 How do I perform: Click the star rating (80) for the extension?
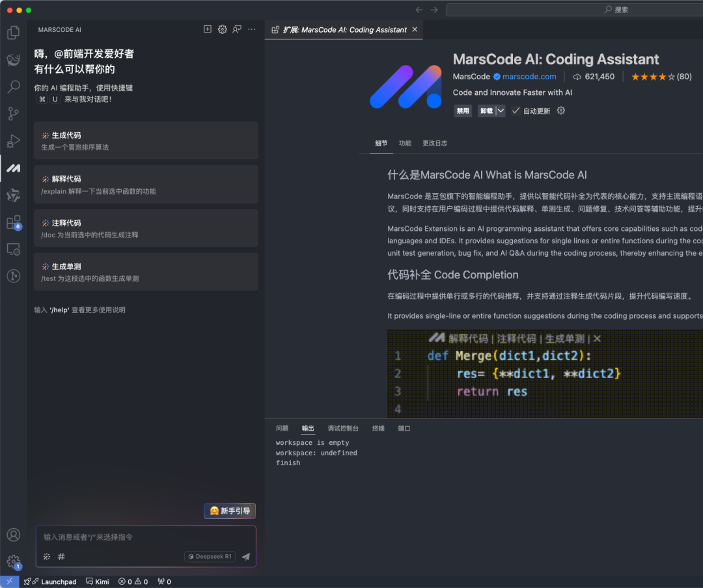(x=661, y=77)
